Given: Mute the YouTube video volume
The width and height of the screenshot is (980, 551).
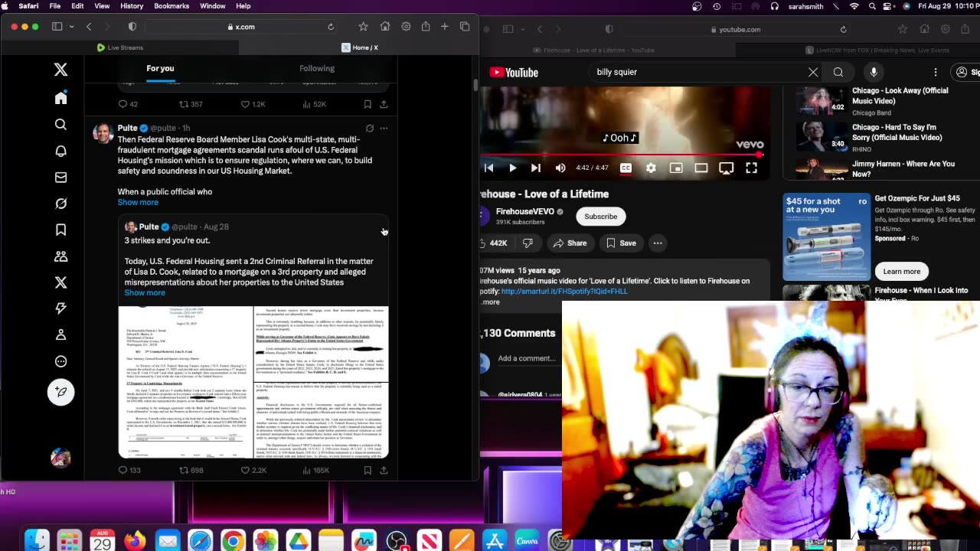Looking at the screenshot, I should point(560,168).
